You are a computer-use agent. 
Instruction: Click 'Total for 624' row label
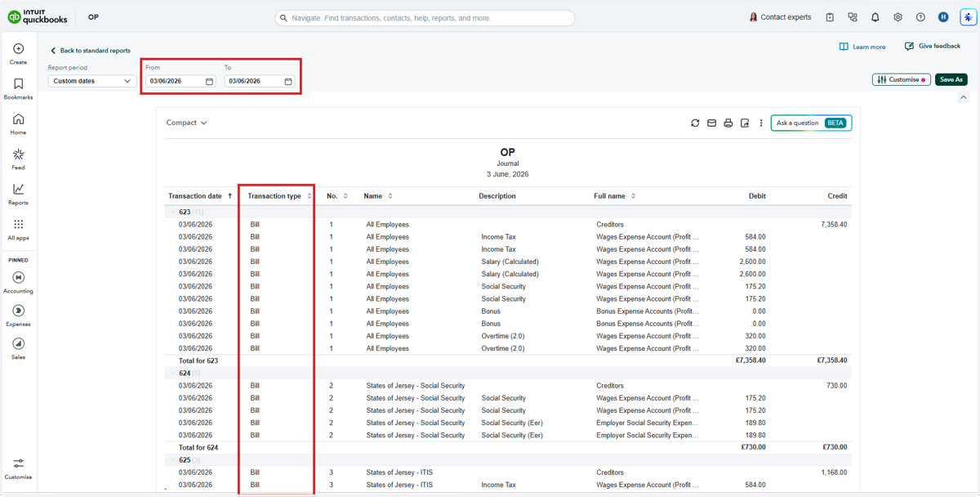pos(198,447)
